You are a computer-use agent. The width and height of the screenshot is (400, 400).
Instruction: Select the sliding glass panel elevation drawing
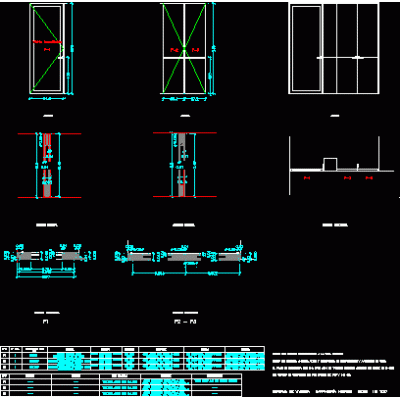click(334, 48)
